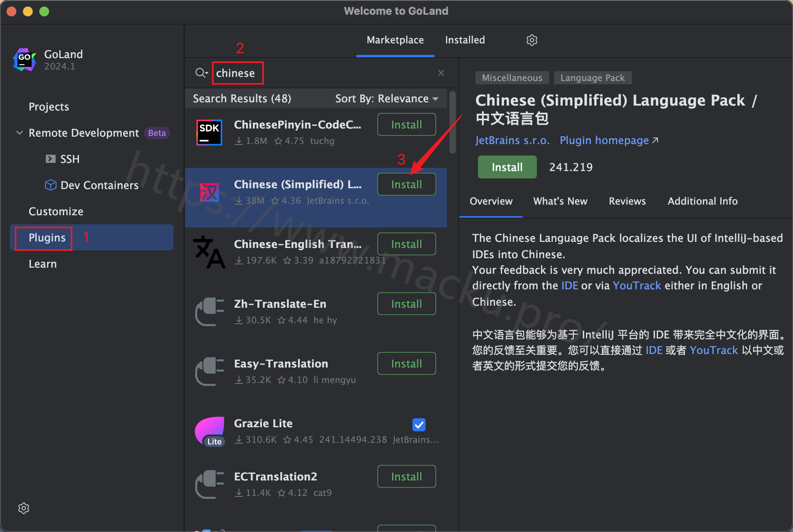Viewport: 793px width, 532px height.
Task: Open the Reviews tab
Action: tap(627, 201)
